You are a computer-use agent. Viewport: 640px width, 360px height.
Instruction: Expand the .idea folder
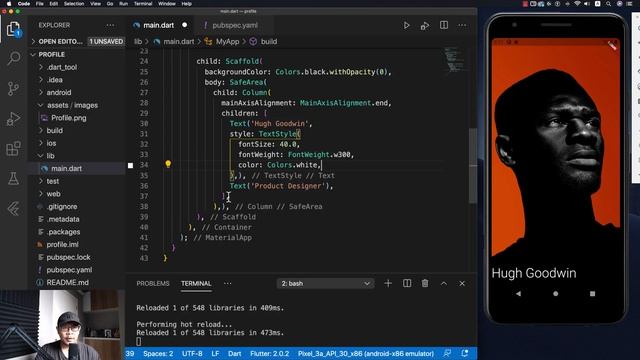tap(54, 80)
